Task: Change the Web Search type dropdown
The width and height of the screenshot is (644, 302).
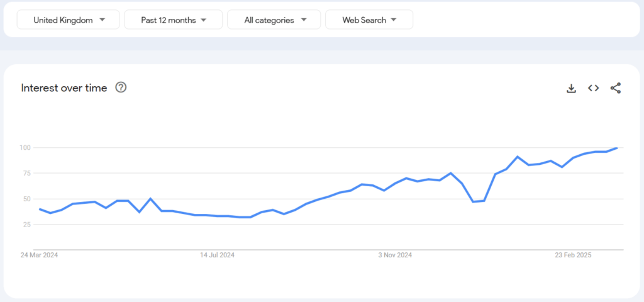Action: pyautogui.click(x=369, y=20)
